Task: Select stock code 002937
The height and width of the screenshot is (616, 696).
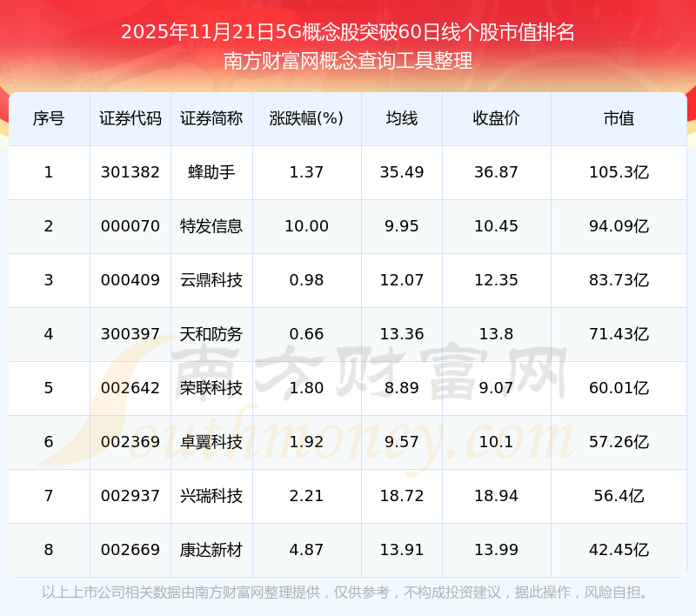Action: tap(130, 496)
